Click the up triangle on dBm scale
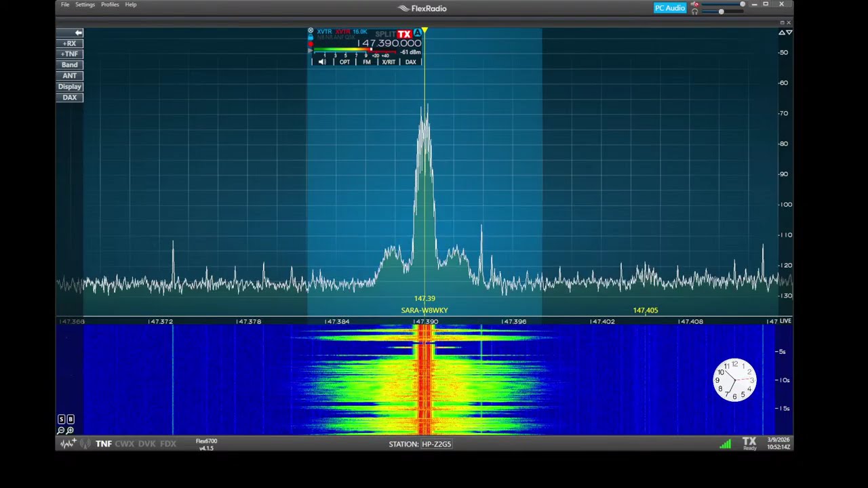This screenshot has height=488, width=868. tap(781, 33)
